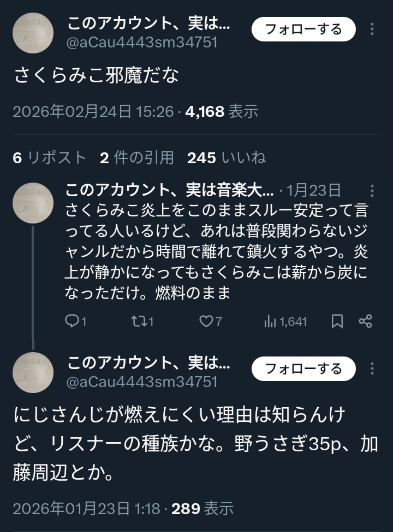Viewport: 393px width, 532px height.
Task: Open the top post author's profile avatar
Action: click(x=33, y=33)
